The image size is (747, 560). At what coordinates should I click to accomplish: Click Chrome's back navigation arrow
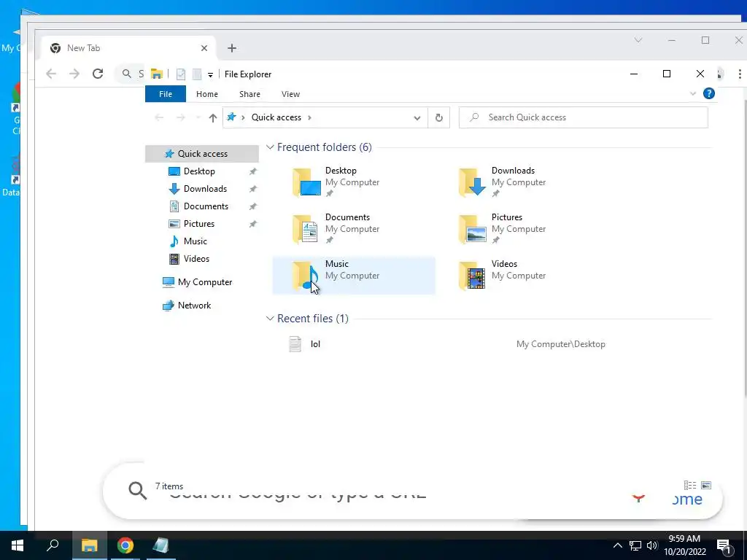pos(51,74)
